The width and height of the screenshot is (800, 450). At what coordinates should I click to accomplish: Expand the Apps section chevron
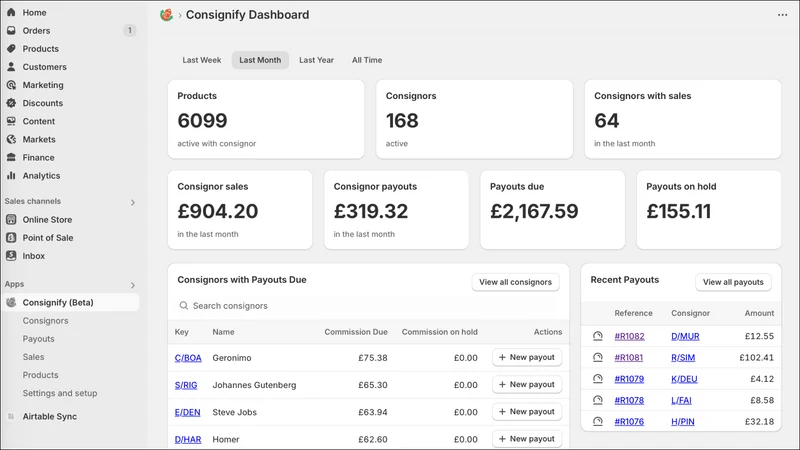[133, 285]
